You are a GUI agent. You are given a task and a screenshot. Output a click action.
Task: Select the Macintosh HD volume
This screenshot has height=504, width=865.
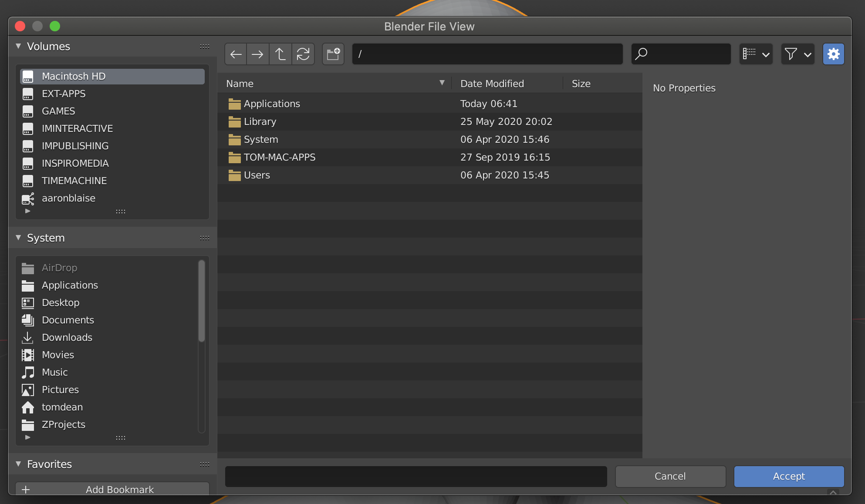coord(112,76)
